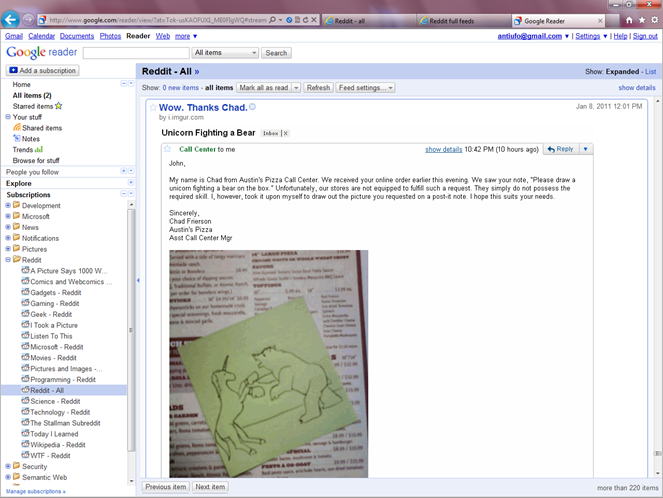Image resolution: width=663 pixels, height=498 pixels.
Task: Open the more menu in top bar
Action: 186,36
